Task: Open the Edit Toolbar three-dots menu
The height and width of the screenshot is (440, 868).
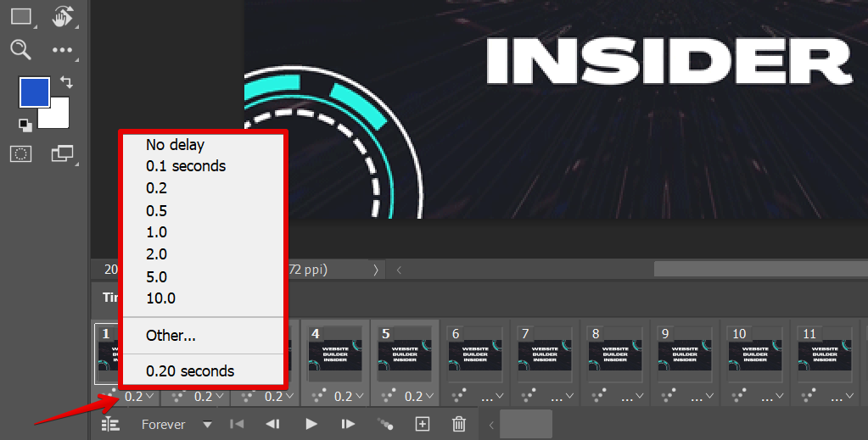Action: [x=63, y=50]
